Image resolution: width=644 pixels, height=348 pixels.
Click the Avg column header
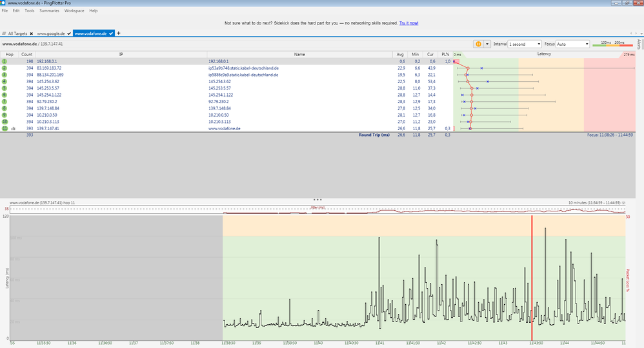[x=400, y=54]
